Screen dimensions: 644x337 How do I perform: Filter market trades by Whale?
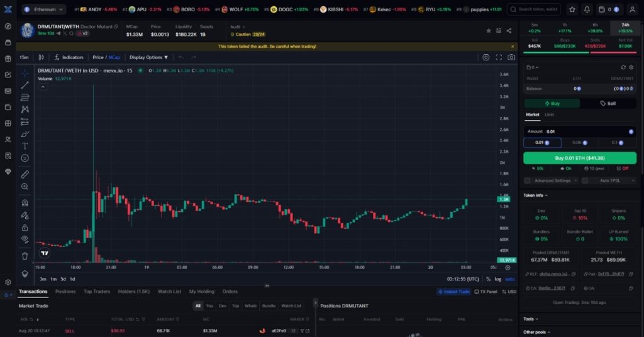(x=250, y=306)
